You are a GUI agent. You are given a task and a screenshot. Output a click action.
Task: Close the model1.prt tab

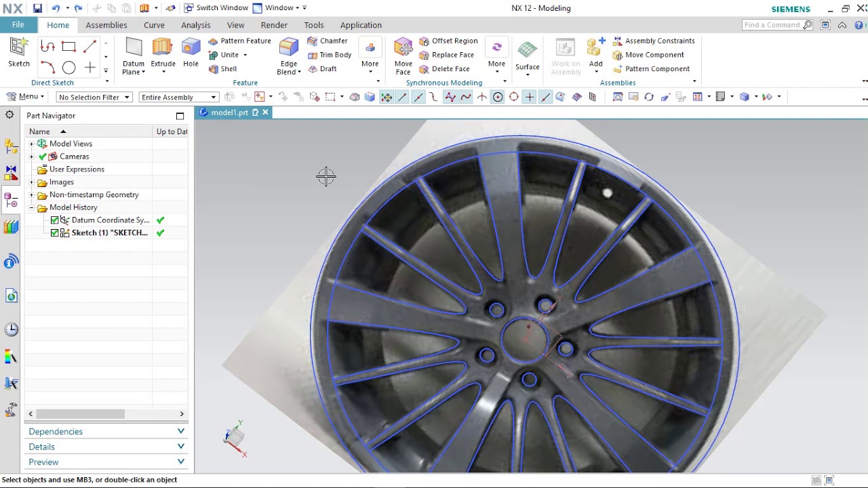pyautogui.click(x=266, y=113)
